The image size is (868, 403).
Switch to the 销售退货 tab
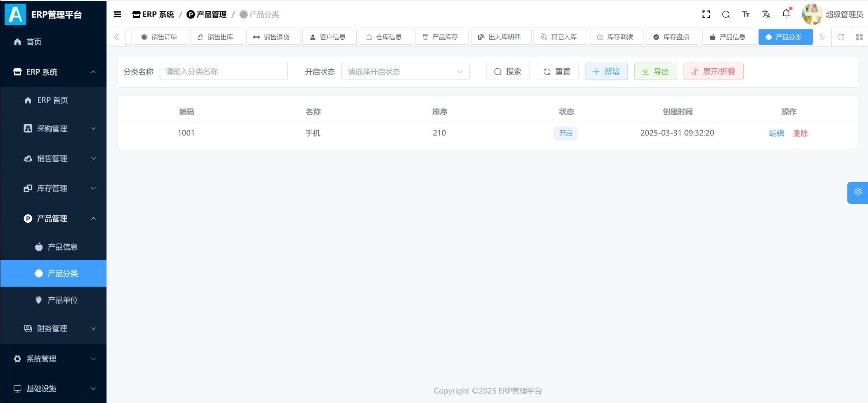[274, 37]
